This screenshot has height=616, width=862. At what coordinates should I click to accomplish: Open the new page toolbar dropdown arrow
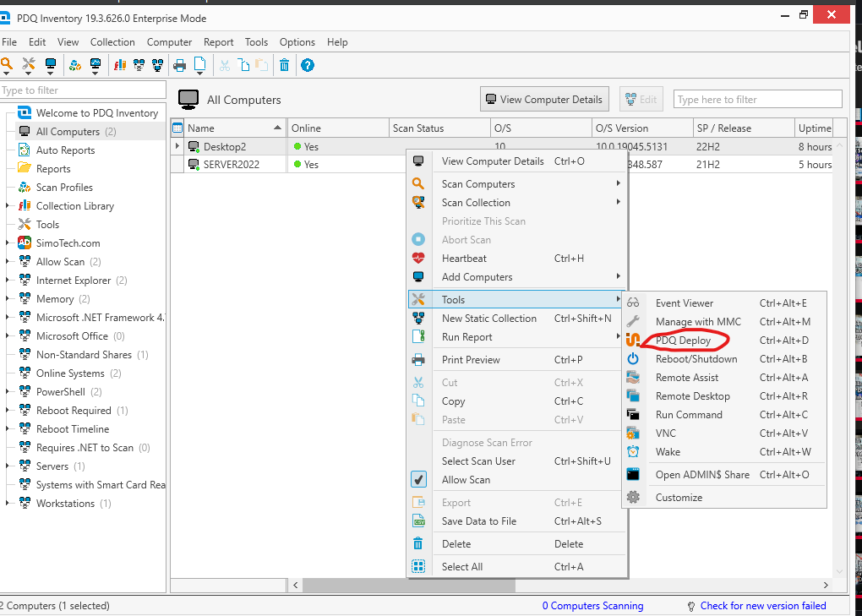(199, 73)
